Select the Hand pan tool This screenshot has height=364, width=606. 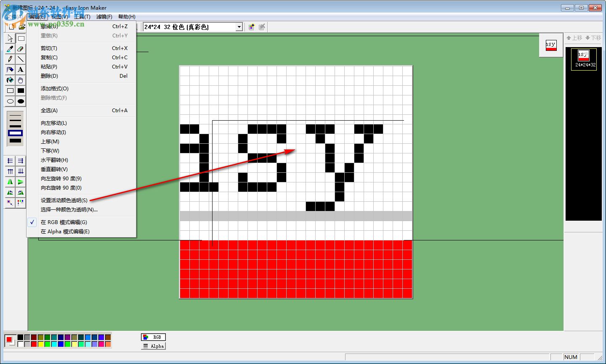(21, 80)
